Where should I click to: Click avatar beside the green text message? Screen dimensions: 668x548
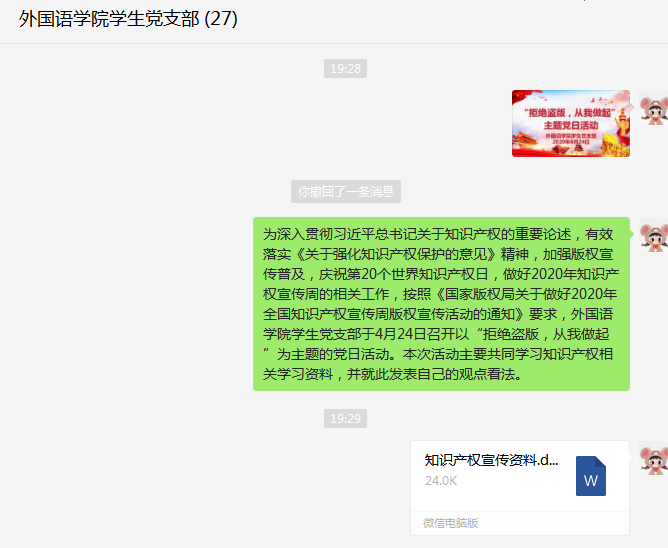654,235
